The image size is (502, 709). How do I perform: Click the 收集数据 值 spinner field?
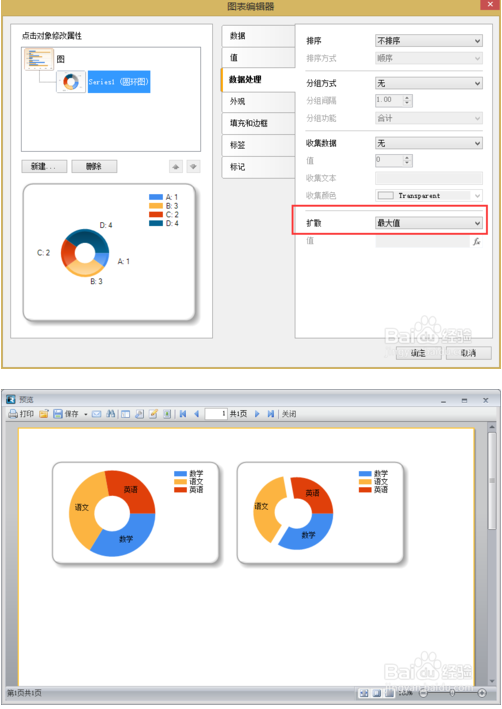click(393, 160)
